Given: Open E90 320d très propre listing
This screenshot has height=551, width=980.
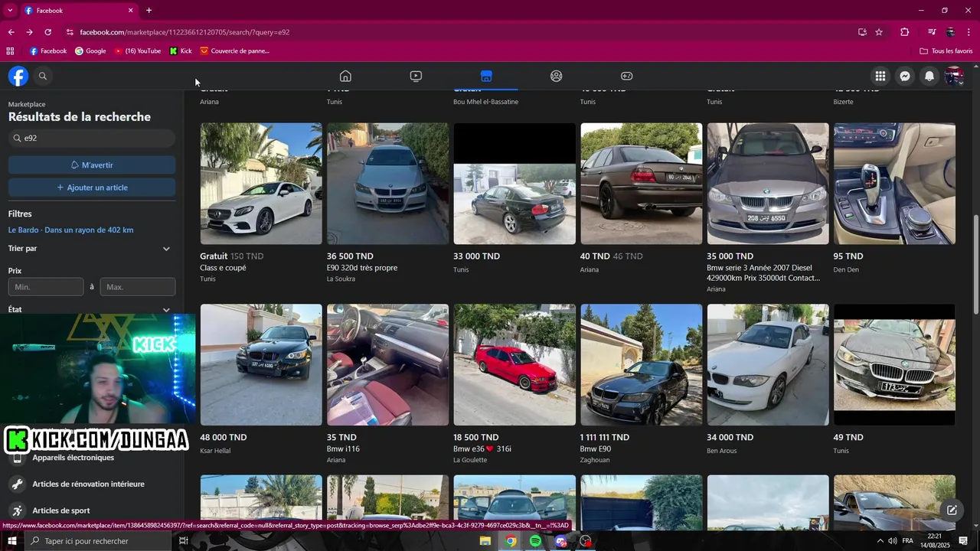Looking at the screenshot, I should tap(387, 184).
